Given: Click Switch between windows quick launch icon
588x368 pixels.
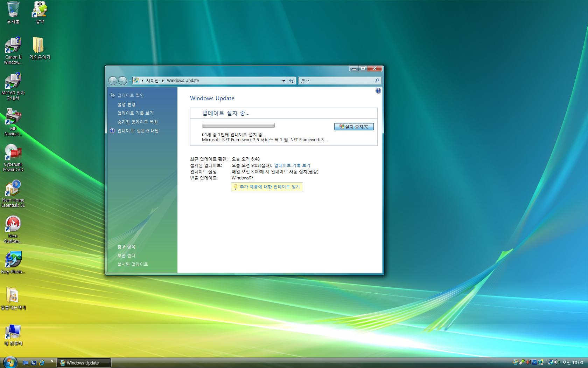Looking at the screenshot, I should tap(34, 363).
